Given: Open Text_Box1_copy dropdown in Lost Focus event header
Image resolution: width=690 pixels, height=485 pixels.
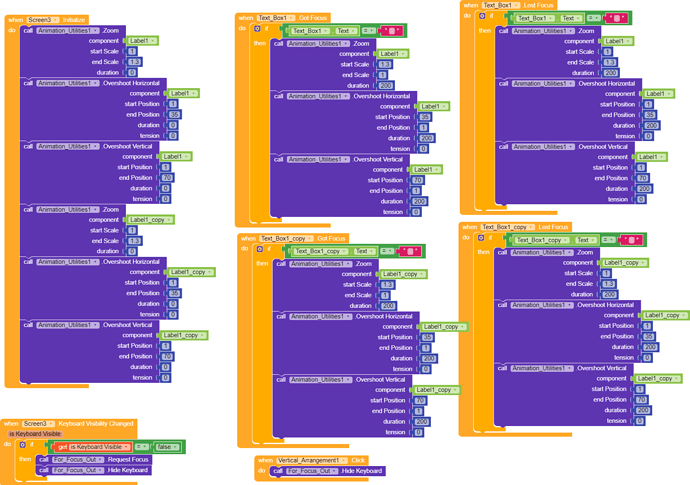Looking at the screenshot, I should click(x=507, y=227).
